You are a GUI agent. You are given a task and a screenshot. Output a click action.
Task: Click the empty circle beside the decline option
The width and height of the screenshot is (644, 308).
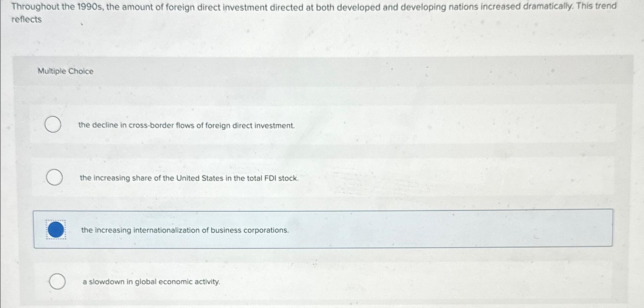[54, 125]
